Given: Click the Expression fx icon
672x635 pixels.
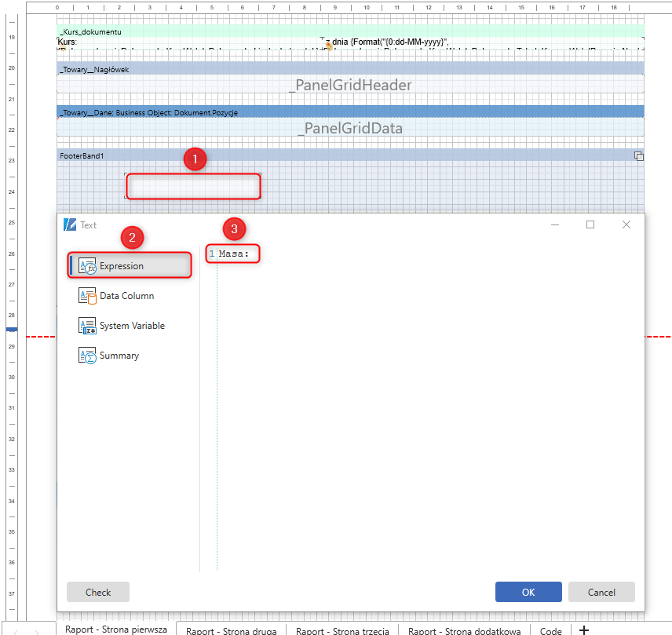Looking at the screenshot, I should click(x=87, y=266).
